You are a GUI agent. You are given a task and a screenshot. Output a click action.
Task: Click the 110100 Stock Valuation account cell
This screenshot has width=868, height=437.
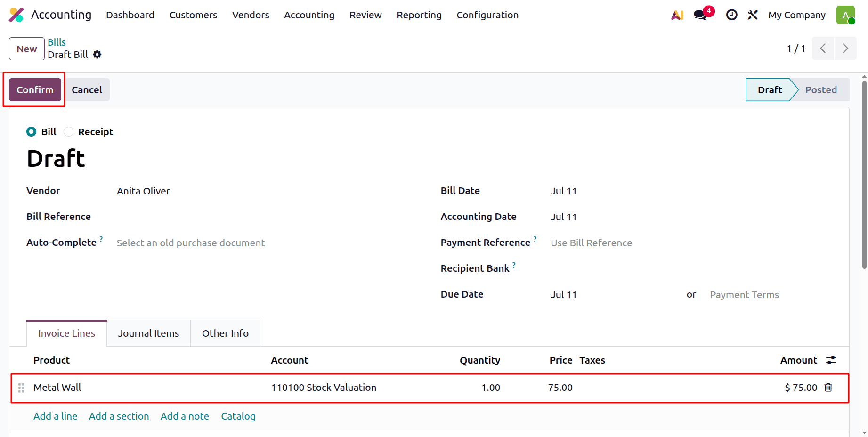click(324, 388)
